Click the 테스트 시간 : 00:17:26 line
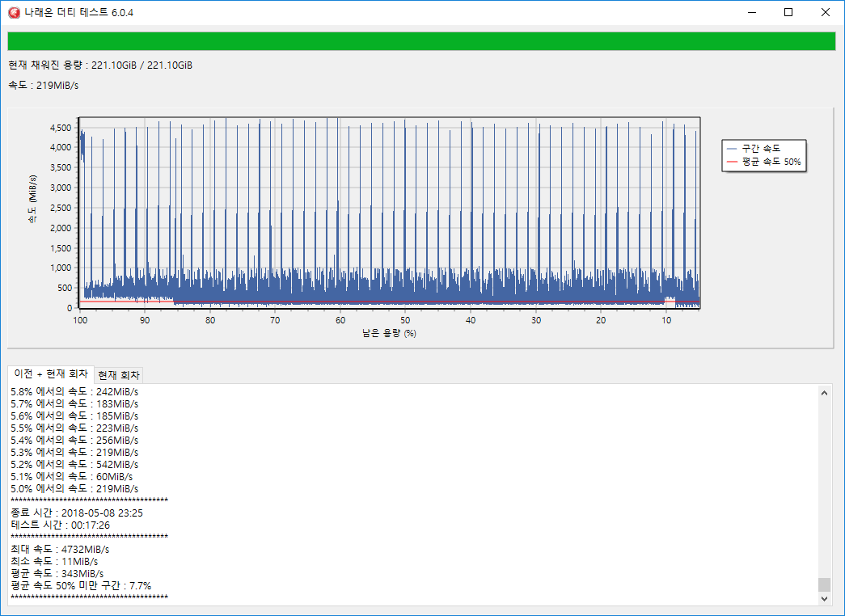845x616 pixels. (61, 525)
